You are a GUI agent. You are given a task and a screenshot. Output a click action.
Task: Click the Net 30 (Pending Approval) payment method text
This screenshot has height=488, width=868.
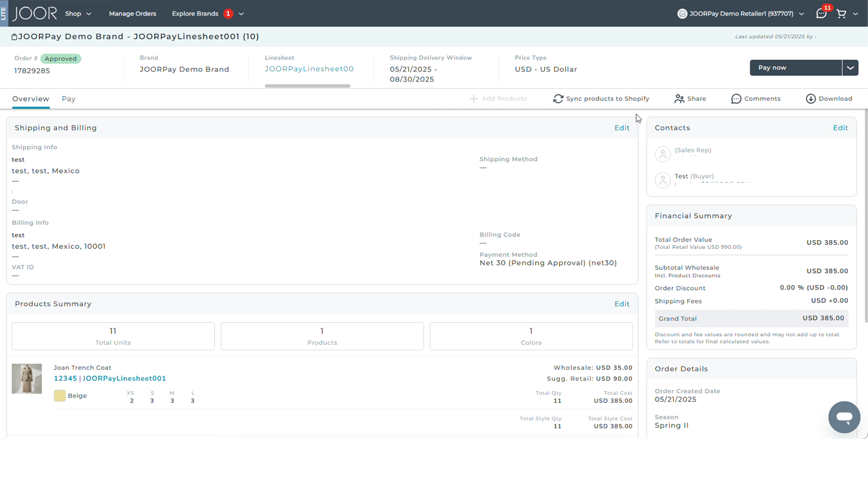[x=548, y=263]
